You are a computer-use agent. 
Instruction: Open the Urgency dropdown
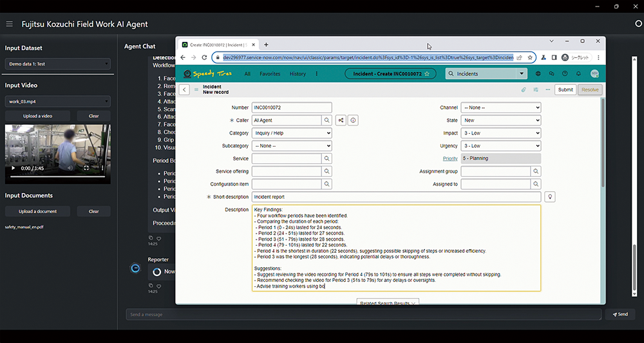(501, 146)
